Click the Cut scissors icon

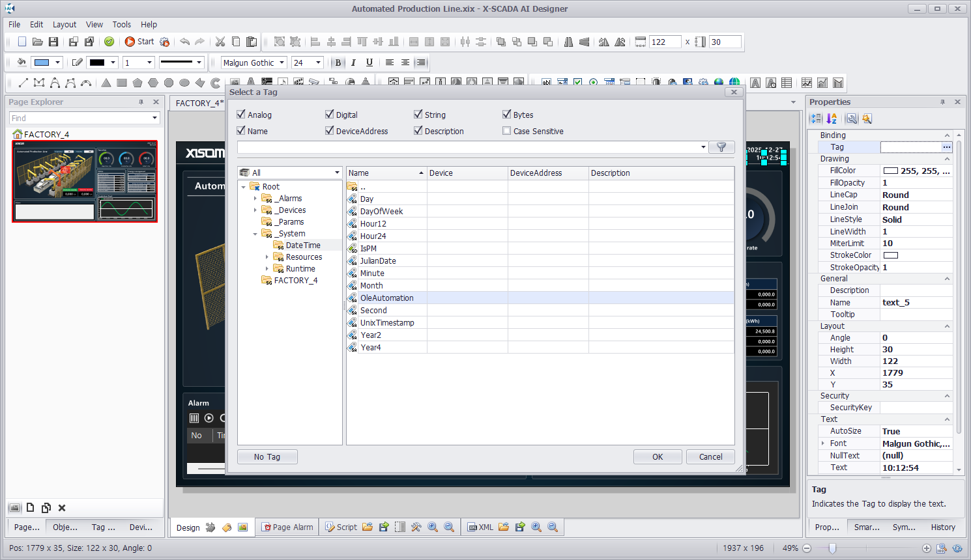click(x=220, y=42)
